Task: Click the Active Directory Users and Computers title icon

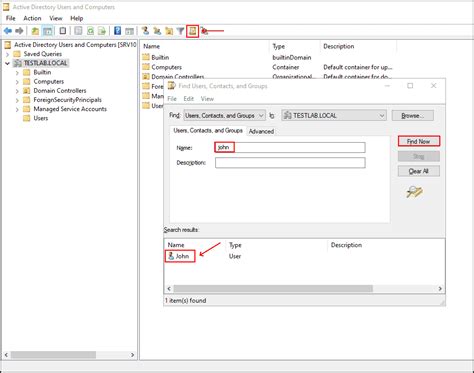Action: point(6,6)
